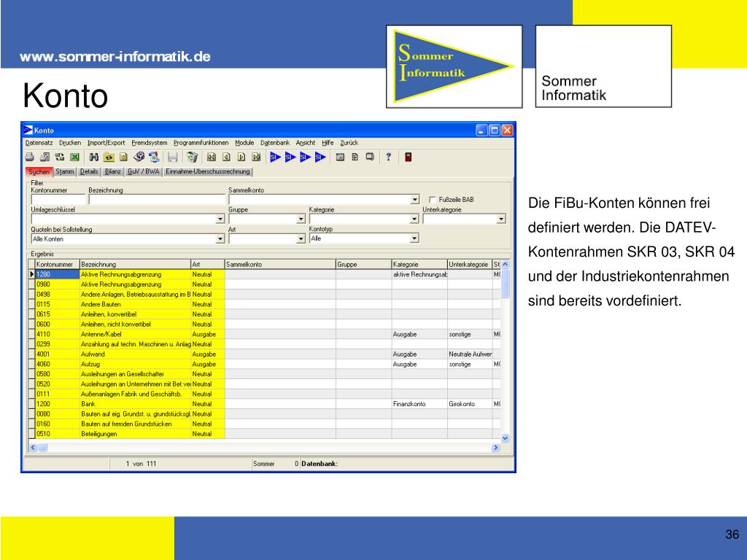
Task: Open the Datensatz menu
Action: coord(39,143)
